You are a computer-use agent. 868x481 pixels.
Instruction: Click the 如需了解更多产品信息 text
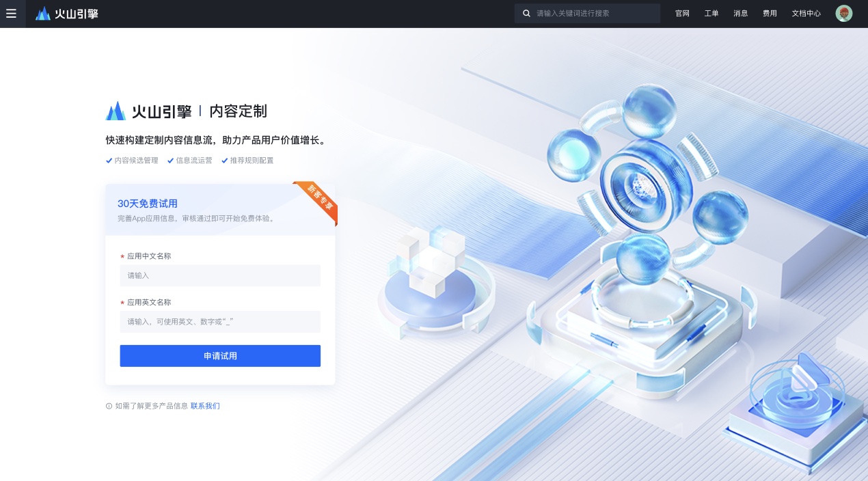[152, 406]
